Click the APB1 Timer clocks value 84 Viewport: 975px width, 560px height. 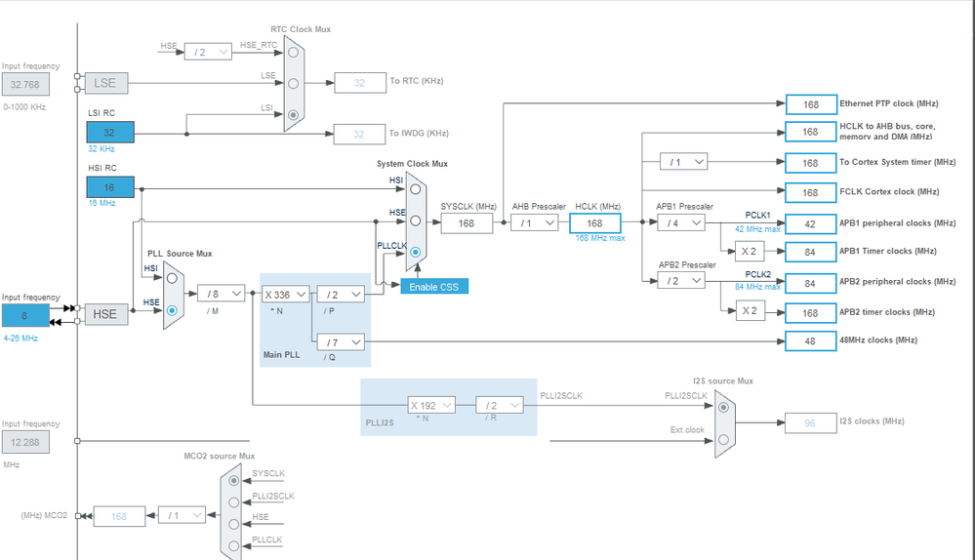click(x=811, y=253)
